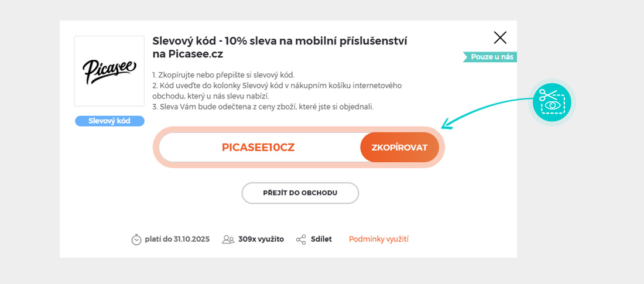Click instruction step 3 about deducted discount
The width and height of the screenshot is (644, 284).
point(262,107)
